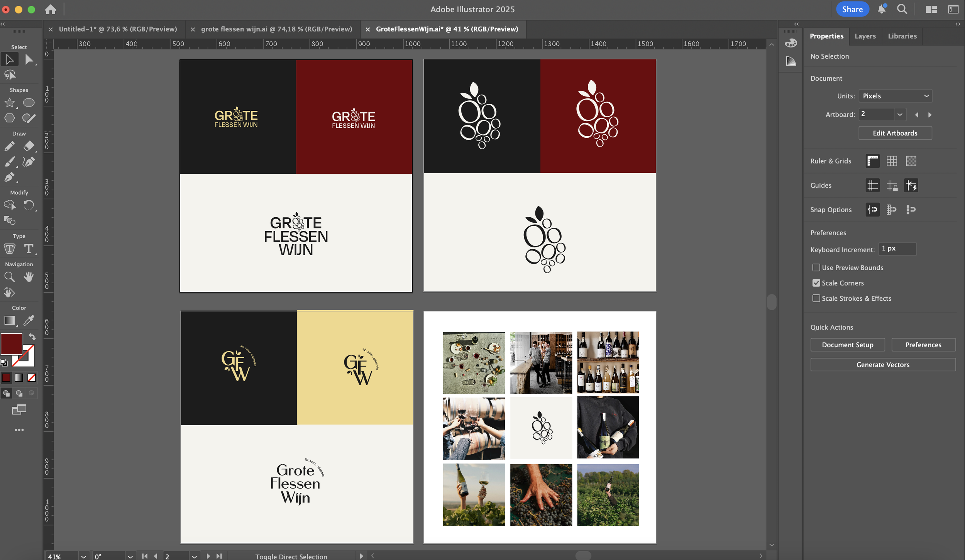965x560 pixels.
Task: Click the Rotate tool
Action: [x=29, y=205]
